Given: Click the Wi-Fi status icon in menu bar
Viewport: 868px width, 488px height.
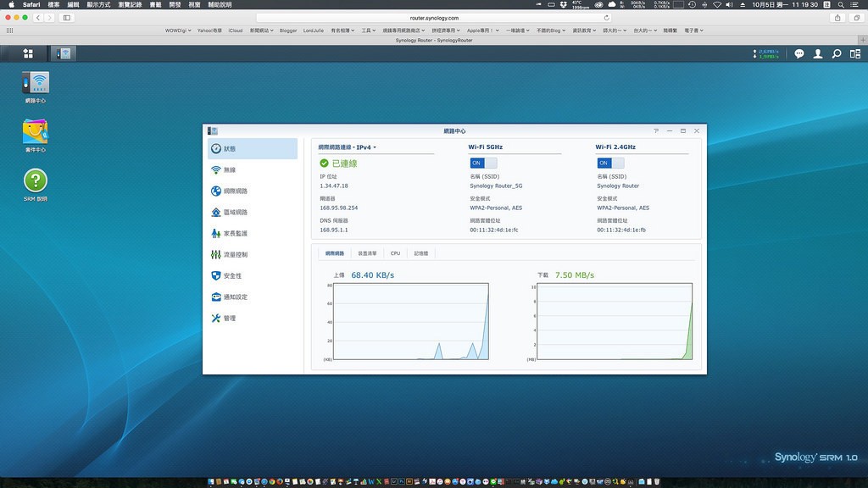Looking at the screenshot, I should tap(717, 4).
